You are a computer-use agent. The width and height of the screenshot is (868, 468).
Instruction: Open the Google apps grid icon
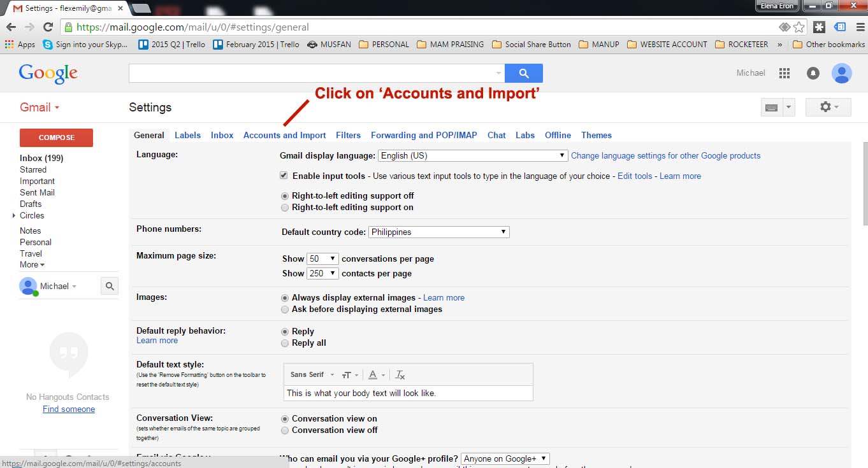[785, 73]
